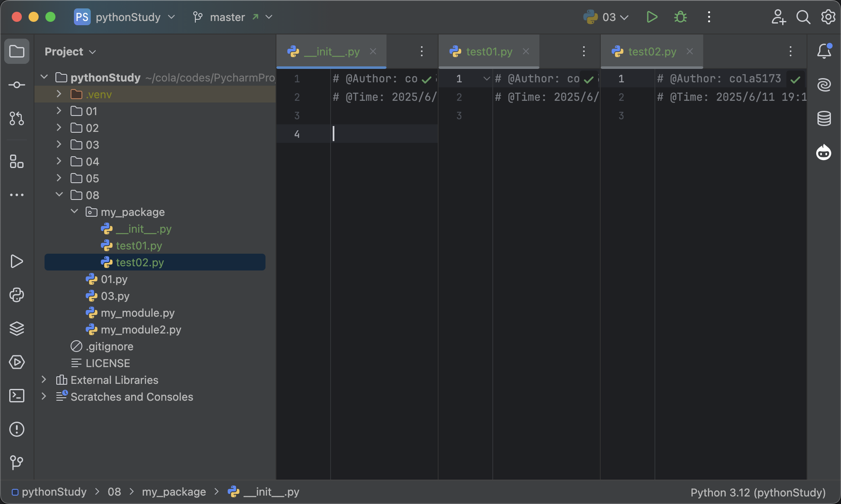The image size is (841, 504).
Task: Open More Actions menu next to Debug
Action: coord(709,17)
